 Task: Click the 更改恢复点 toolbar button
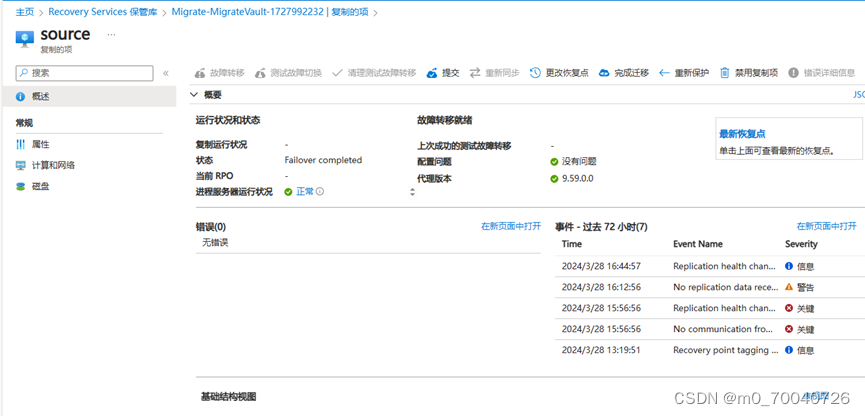(x=559, y=73)
